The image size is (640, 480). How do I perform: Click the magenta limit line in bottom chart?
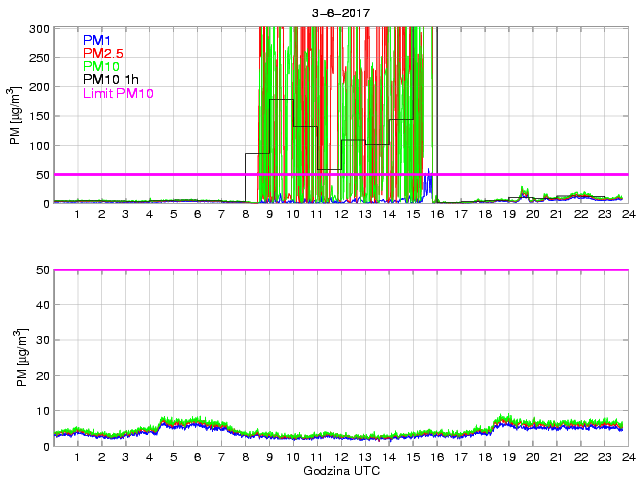click(340, 270)
